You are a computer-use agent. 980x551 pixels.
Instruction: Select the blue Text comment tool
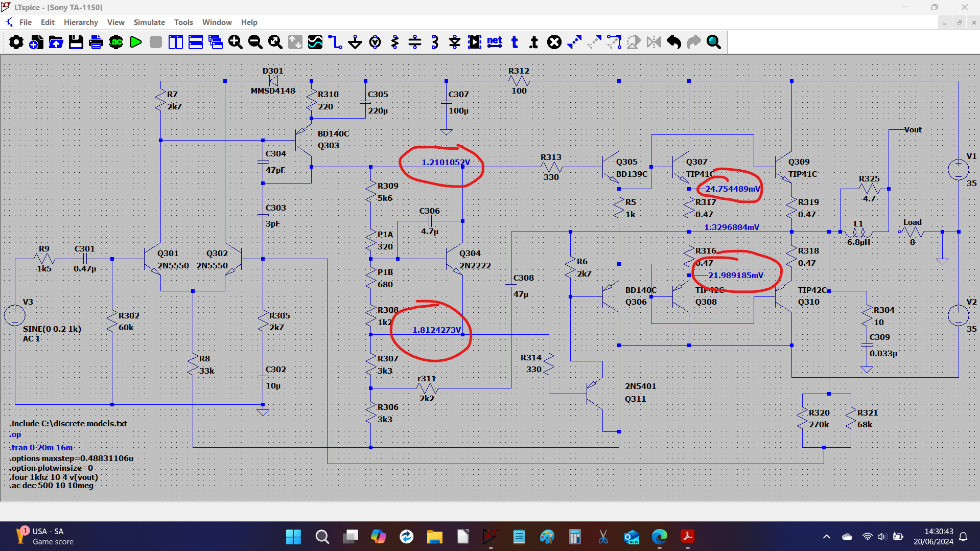515,42
